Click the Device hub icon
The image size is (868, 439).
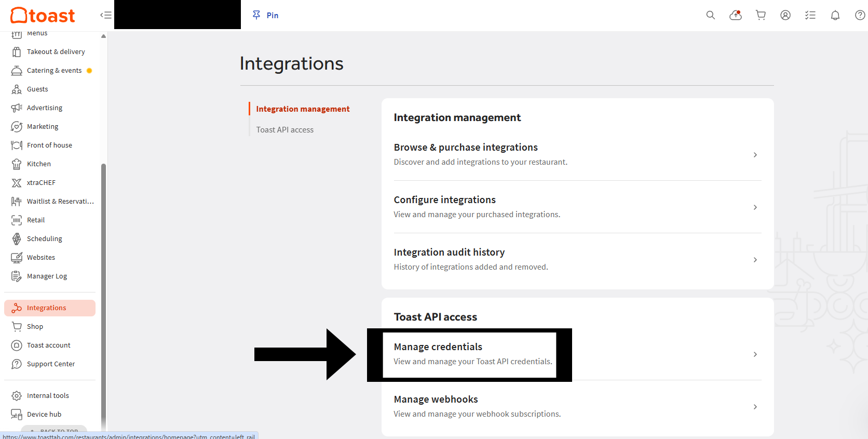pyautogui.click(x=17, y=415)
